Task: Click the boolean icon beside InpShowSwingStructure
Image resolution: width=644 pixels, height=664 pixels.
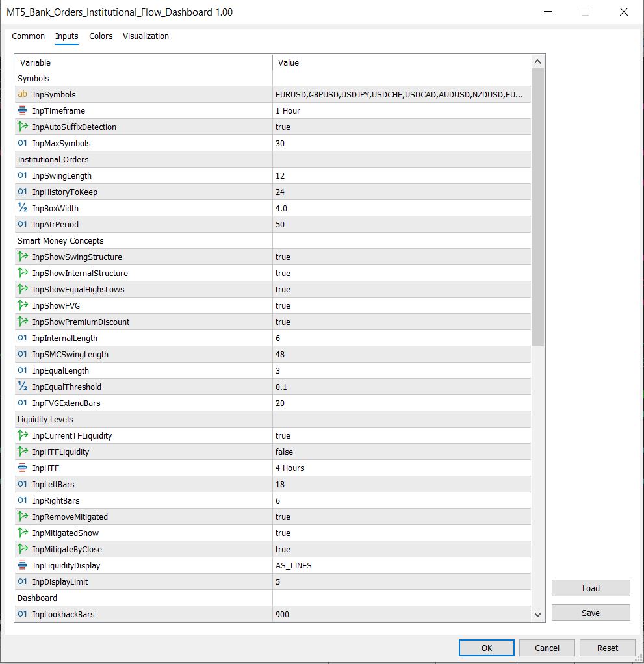Action: (x=23, y=257)
